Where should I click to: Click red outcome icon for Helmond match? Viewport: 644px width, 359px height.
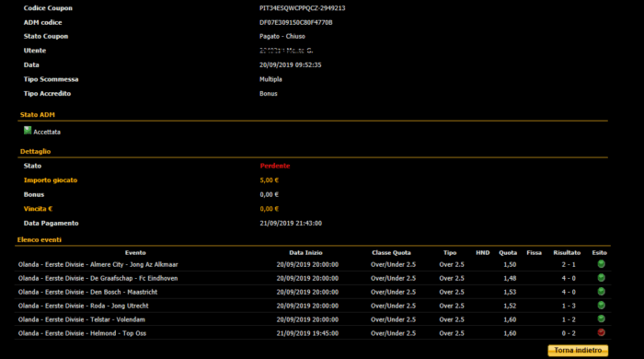click(x=602, y=332)
